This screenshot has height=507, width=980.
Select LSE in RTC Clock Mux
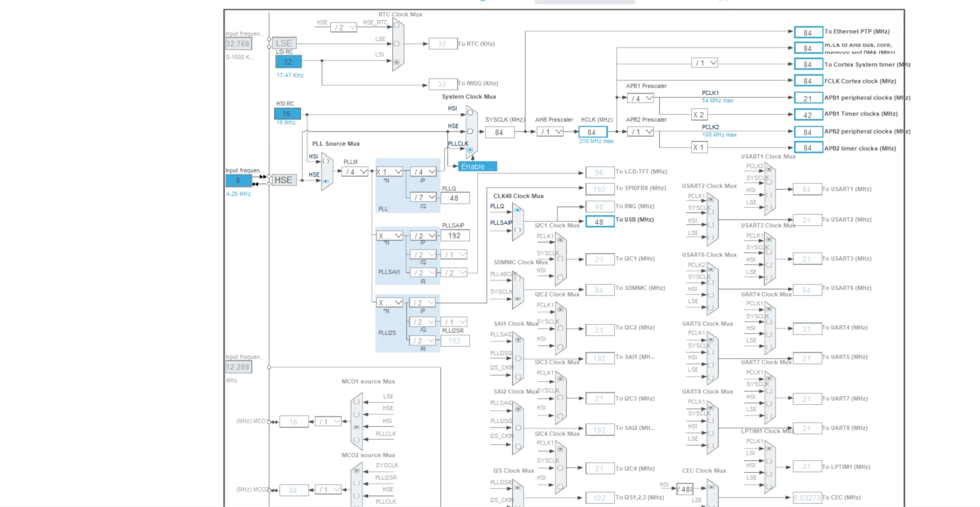pyautogui.click(x=398, y=44)
